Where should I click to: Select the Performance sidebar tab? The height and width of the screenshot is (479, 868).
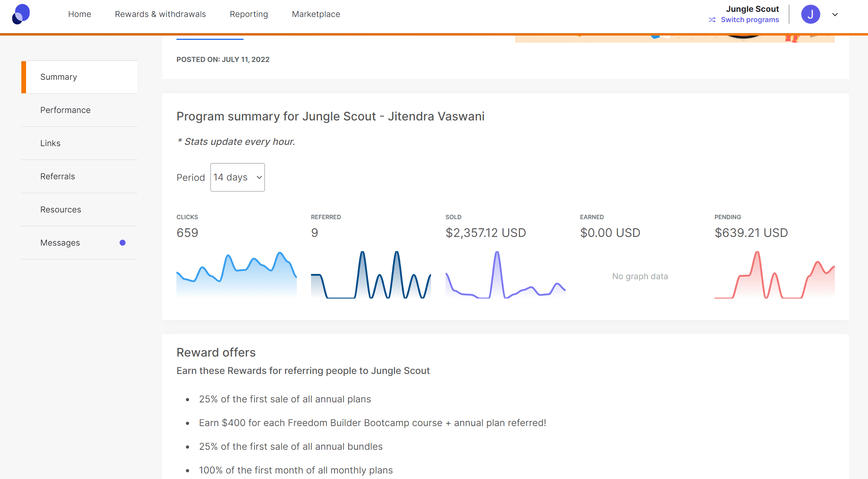(66, 110)
